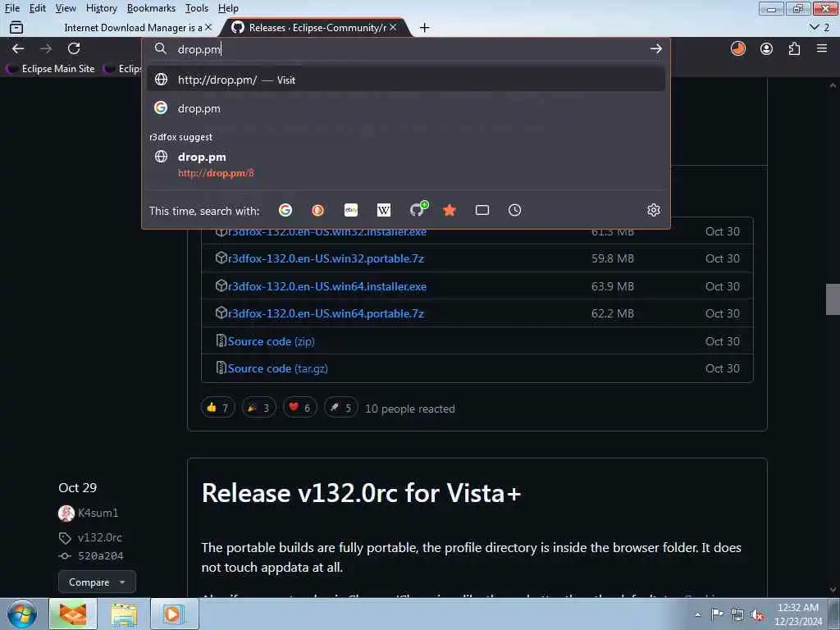The width and height of the screenshot is (840, 630).
Task: Click the address bar input with drop.pm
Action: [x=407, y=48]
